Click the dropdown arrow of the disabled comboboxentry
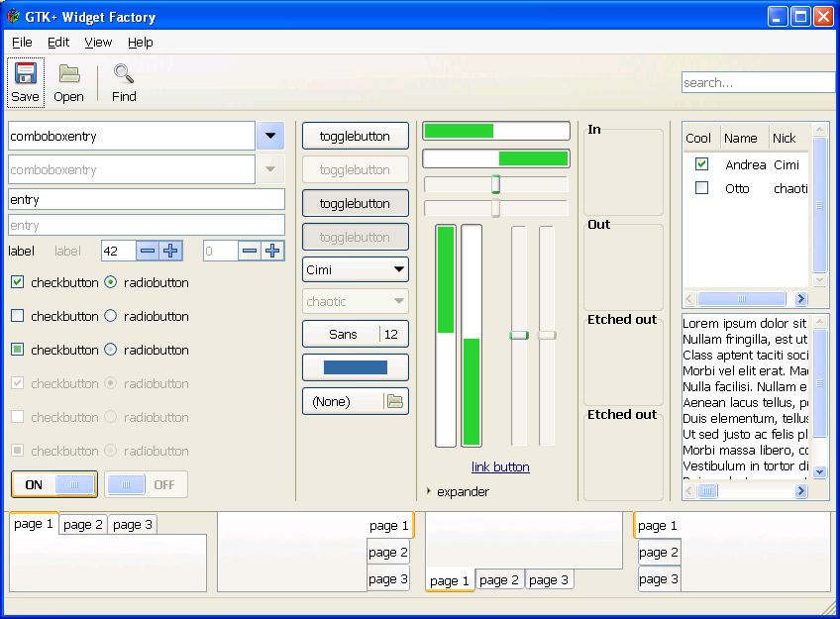 [270, 169]
